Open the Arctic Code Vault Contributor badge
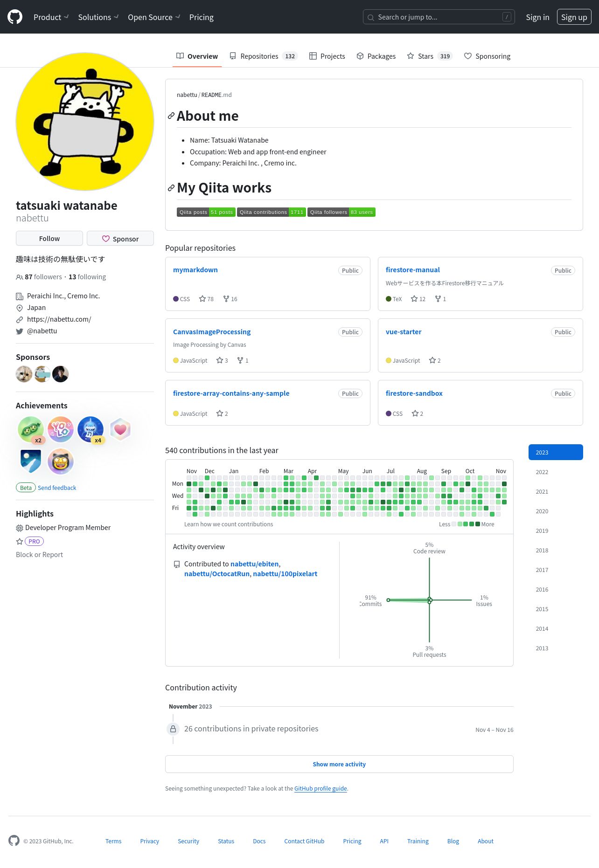599x868 pixels. click(x=31, y=461)
